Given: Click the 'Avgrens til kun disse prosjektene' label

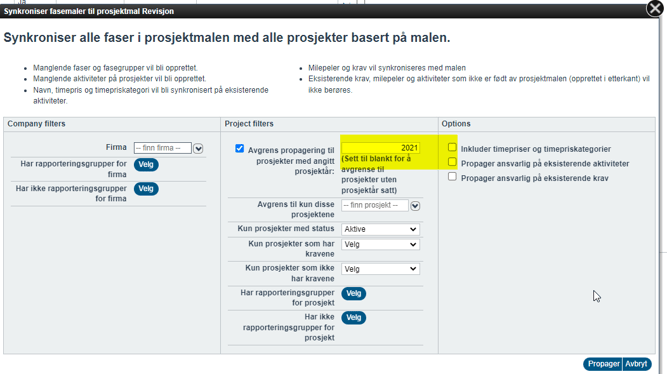Looking at the screenshot, I should click(296, 209).
